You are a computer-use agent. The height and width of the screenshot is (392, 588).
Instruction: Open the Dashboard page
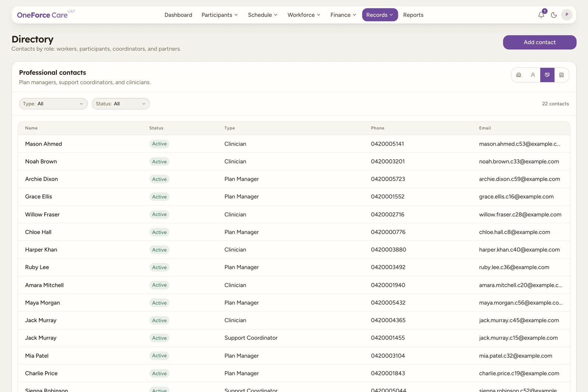[178, 15]
